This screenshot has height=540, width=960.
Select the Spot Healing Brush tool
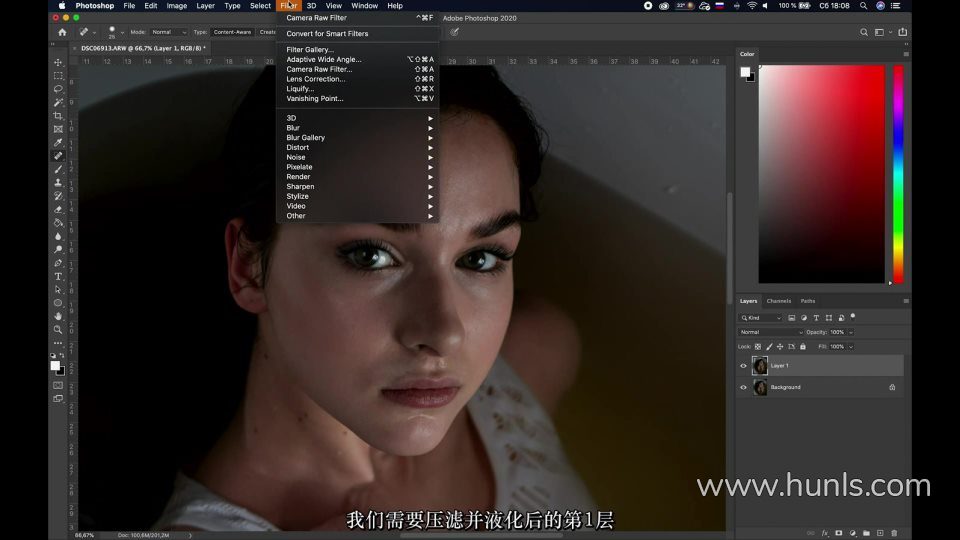[58, 156]
